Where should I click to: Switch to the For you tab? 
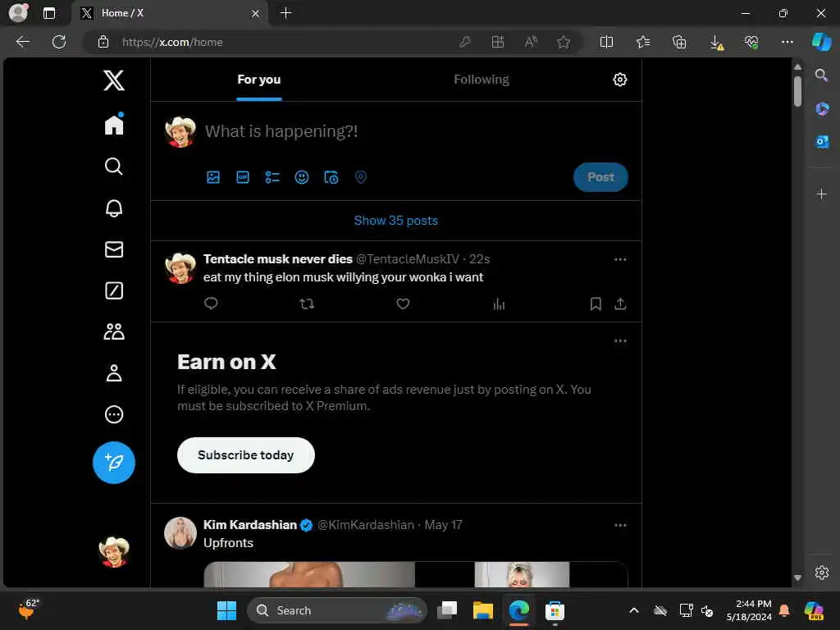[x=258, y=80]
